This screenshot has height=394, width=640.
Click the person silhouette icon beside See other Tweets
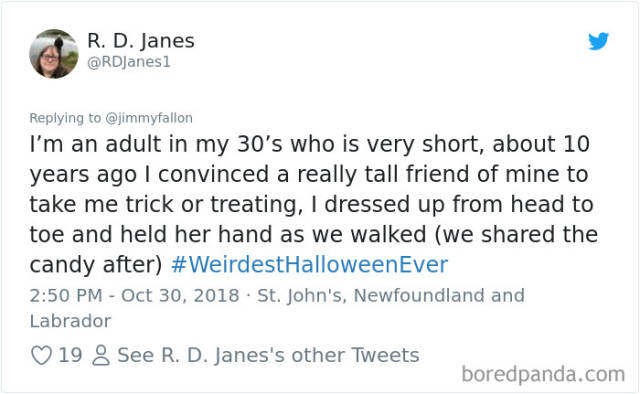101,355
